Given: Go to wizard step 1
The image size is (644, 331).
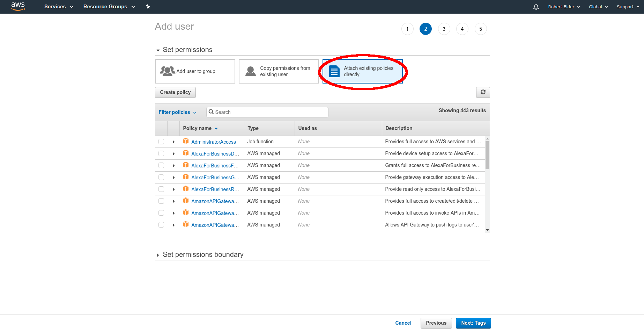Looking at the screenshot, I should 407,29.
